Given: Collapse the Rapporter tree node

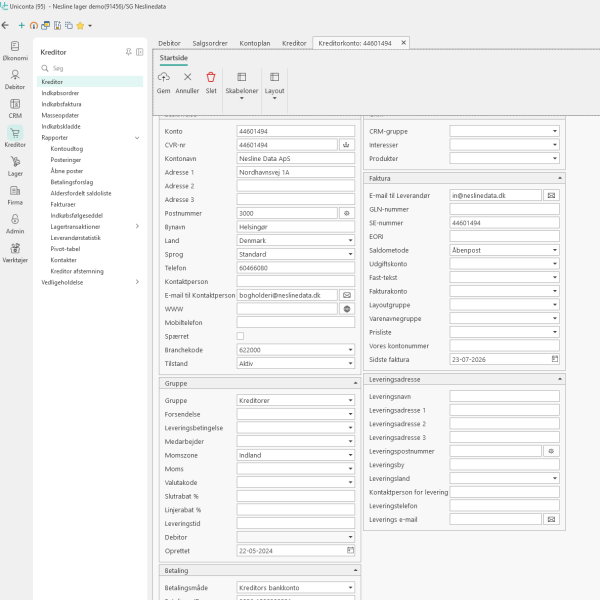Looking at the screenshot, I should pos(137,138).
